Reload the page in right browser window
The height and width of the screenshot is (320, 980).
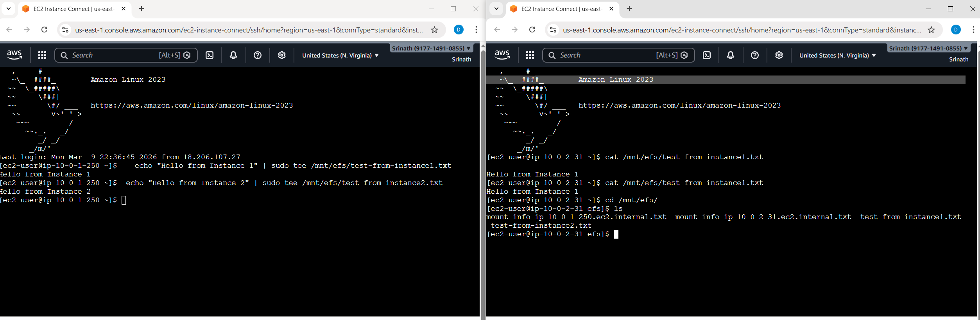click(x=532, y=30)
